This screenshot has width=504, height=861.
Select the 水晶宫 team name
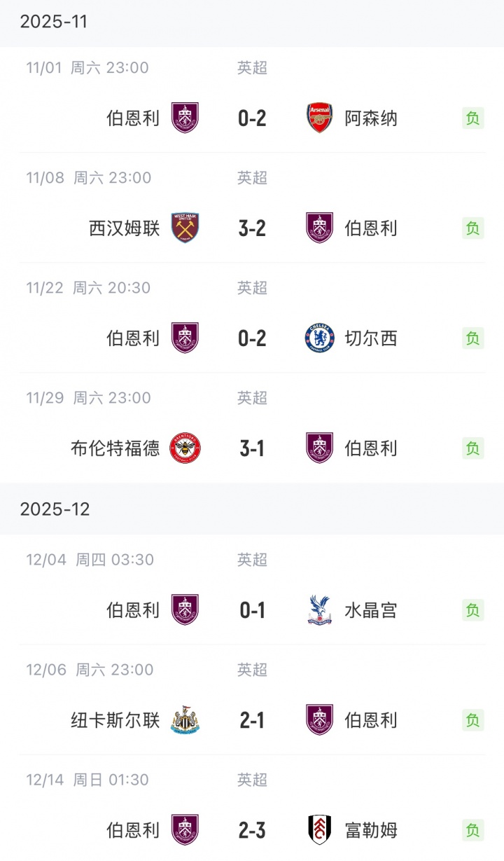pyautogui.click(x=371, y=609)
